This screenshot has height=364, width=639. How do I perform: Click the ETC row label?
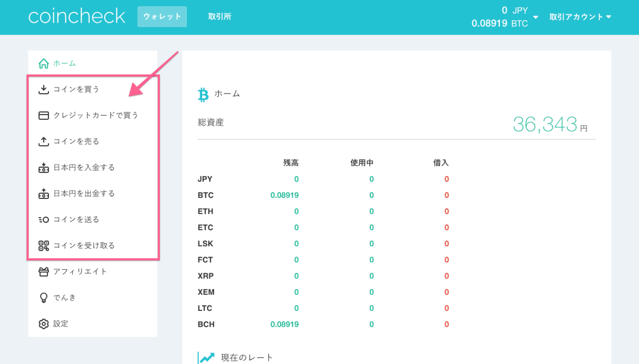coord(205,228)
